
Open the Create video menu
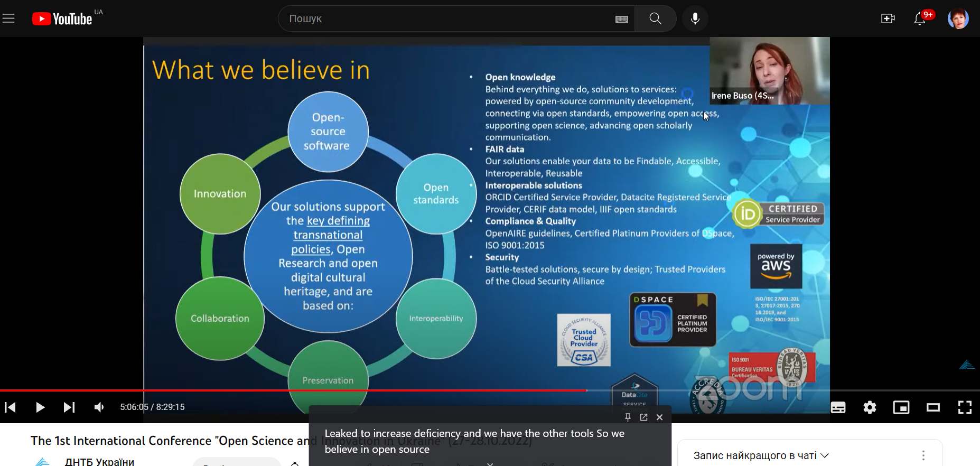click(888, 18)
